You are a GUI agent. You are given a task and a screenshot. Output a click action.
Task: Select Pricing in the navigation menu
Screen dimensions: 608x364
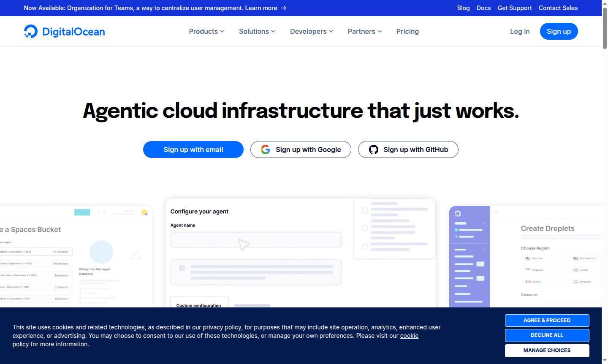[407, 31]
